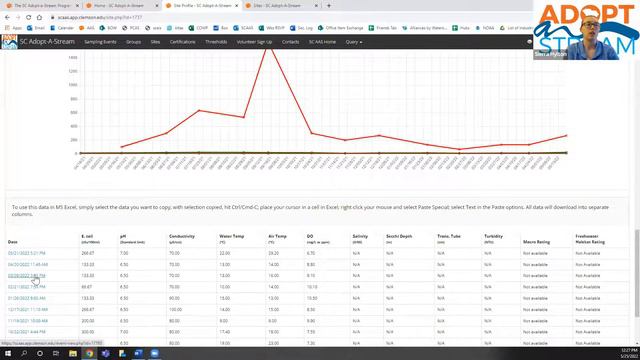Open the 12/17/2021 sampling event

28,309
